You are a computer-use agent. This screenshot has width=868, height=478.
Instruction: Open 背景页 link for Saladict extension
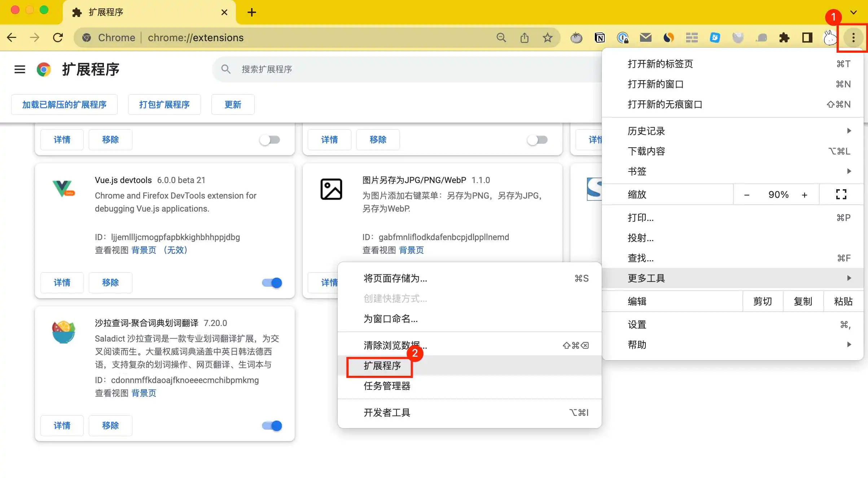click(144, 393)
